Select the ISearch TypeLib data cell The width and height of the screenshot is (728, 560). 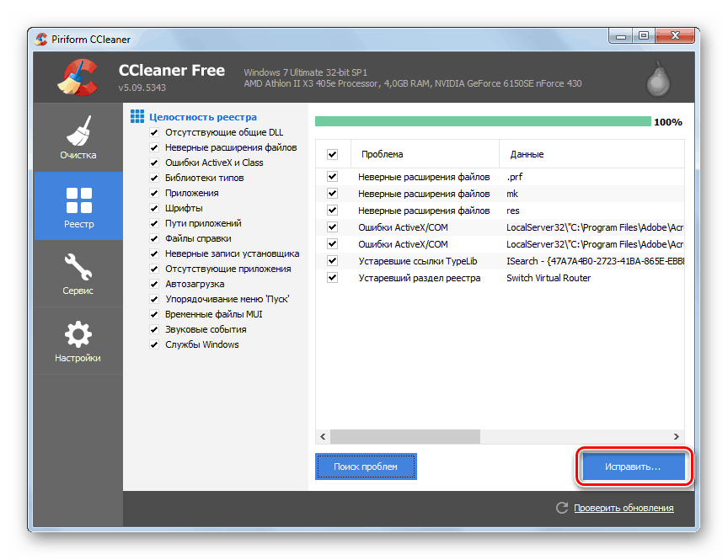(x=595, y=261)
